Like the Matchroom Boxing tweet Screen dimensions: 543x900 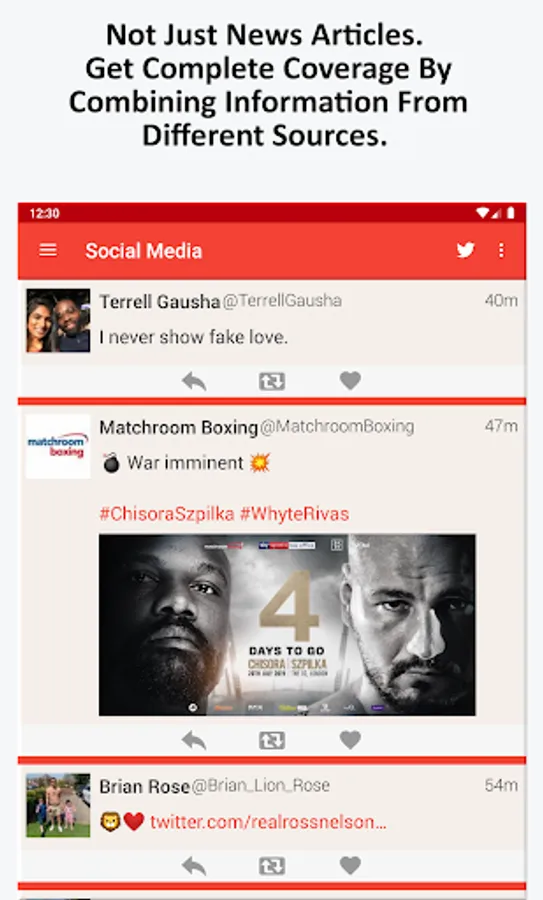(x=350, y=740)
